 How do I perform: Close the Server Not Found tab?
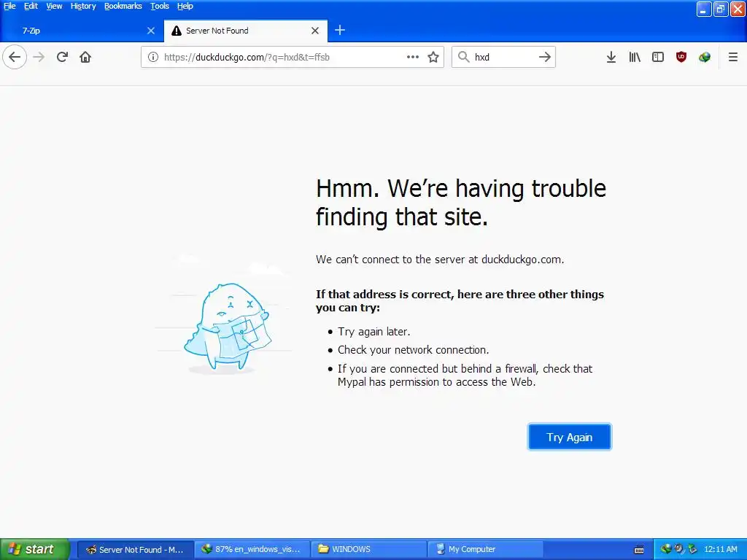[315, 31]
